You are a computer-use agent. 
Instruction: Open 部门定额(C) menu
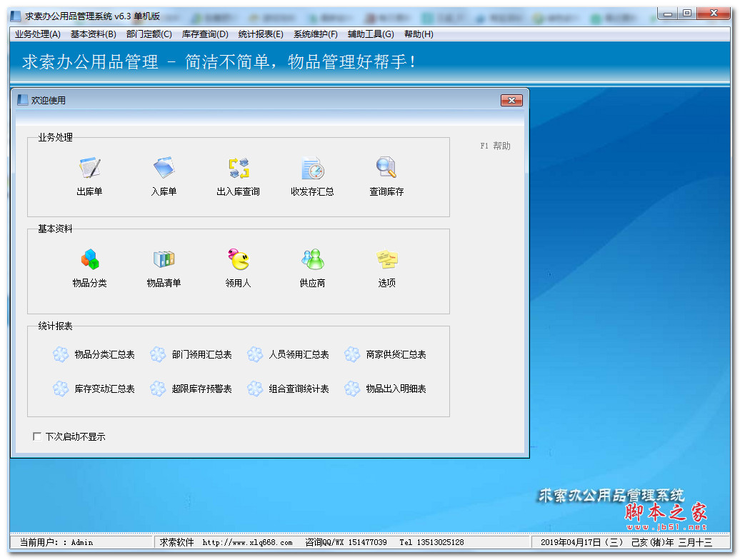(149, 34)
